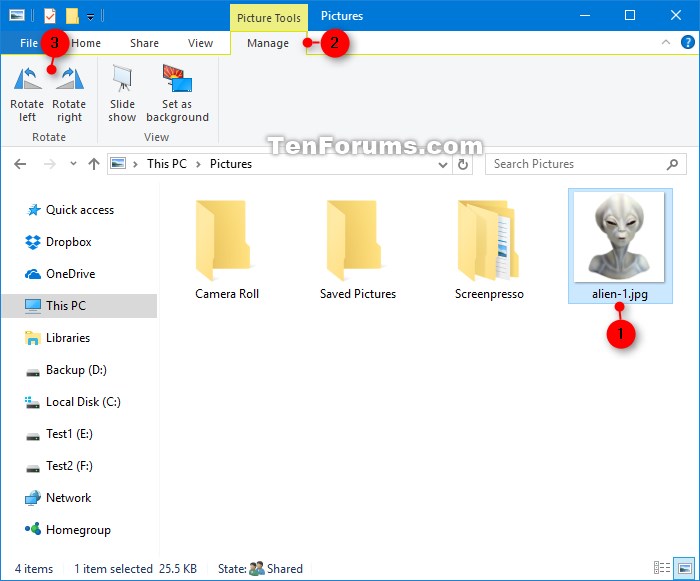700x581 pixels.
Task: Select the Camera Roll folder
Action: click(227, 248)
